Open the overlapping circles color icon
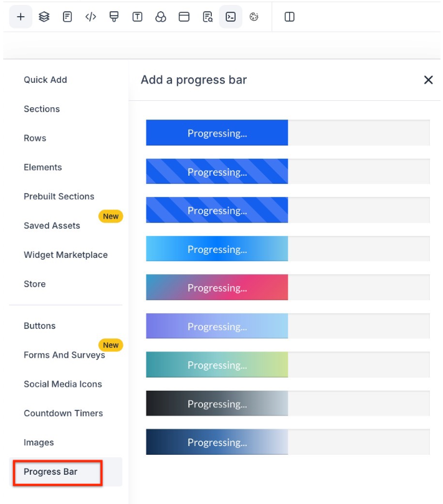This screenshot has width=443, height=504. 161,17
